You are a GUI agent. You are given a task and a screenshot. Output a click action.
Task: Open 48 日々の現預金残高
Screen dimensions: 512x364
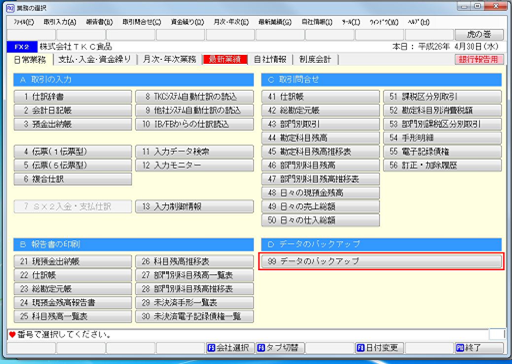[x=321, y=193]
